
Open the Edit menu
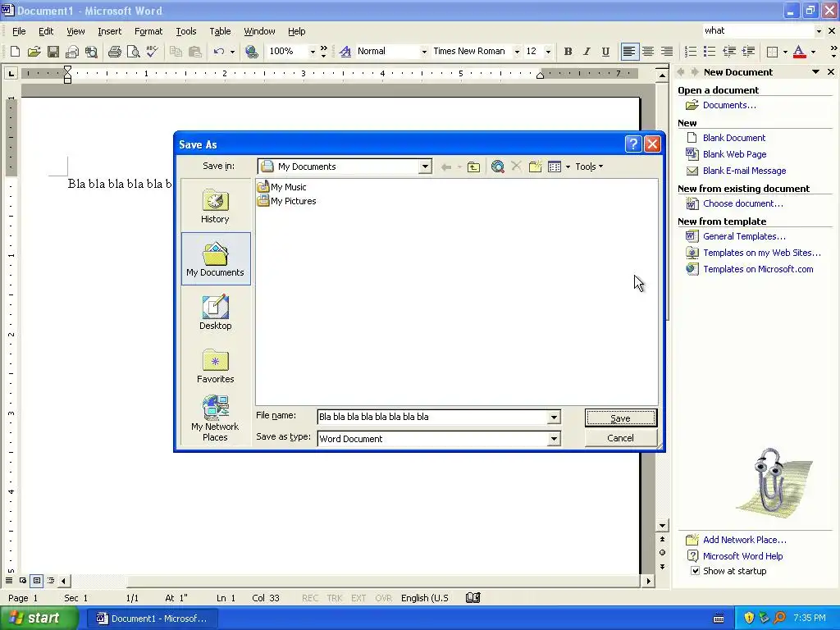(x=46, y=31)
